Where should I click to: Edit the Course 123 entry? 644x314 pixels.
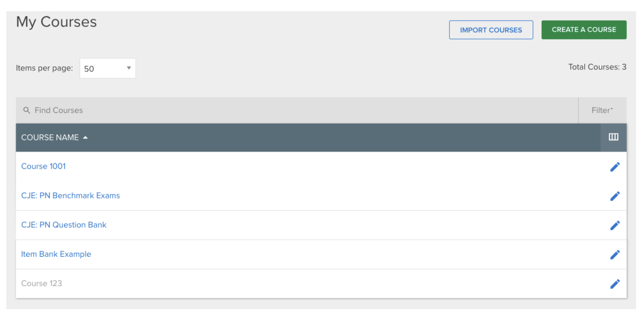615,283
